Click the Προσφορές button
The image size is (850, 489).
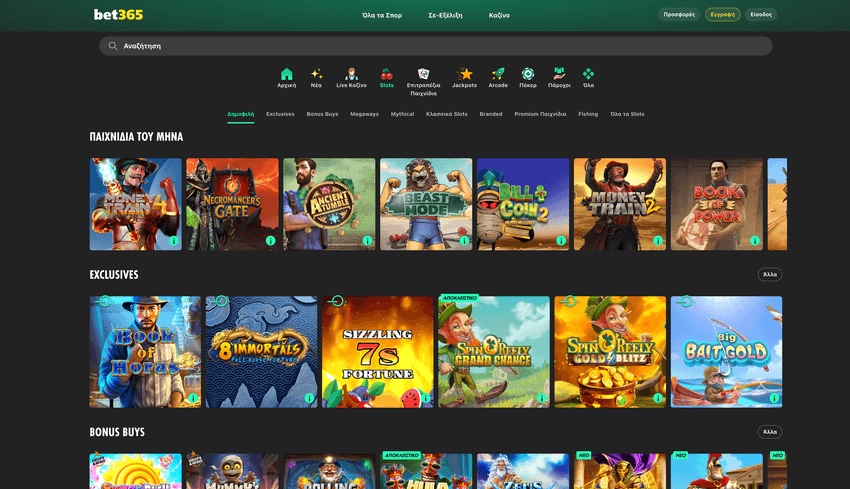[x=679, y=15]
